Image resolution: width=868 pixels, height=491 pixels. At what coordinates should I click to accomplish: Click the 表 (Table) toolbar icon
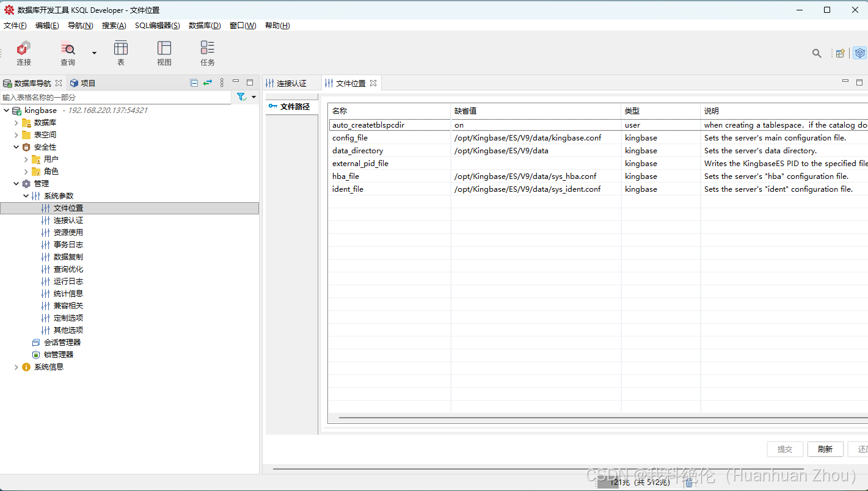(121, 53)
